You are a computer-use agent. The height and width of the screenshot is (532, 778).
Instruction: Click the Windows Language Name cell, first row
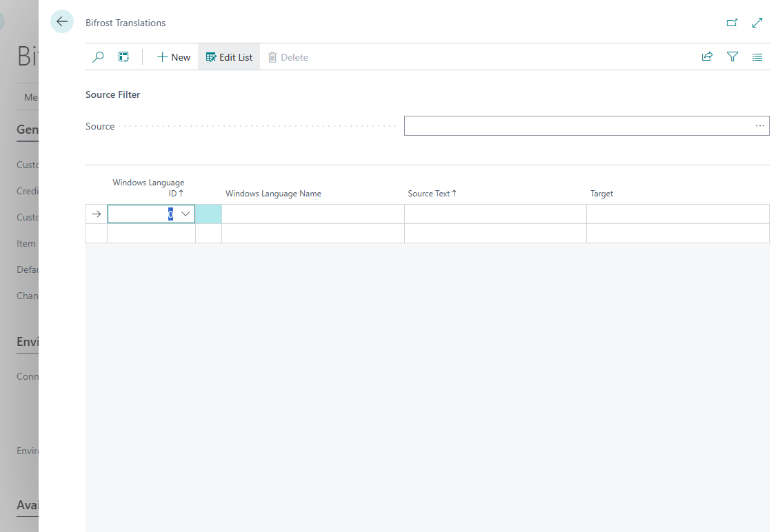(312, 214)
